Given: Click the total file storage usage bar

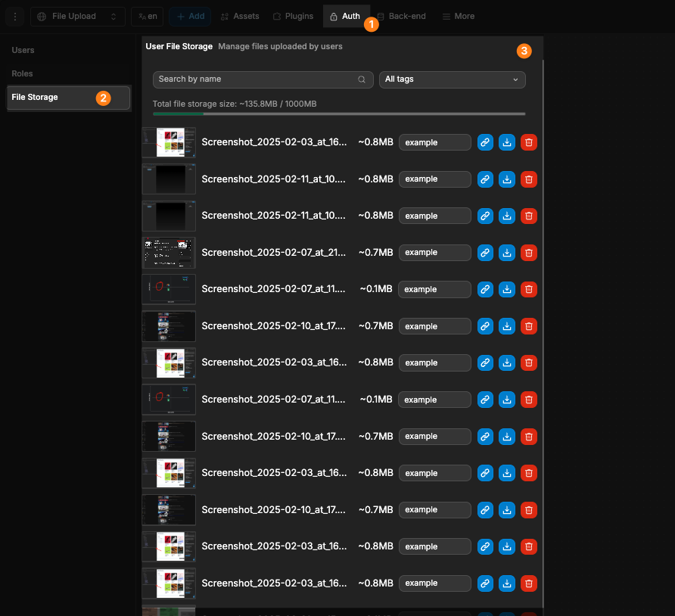Looking at the screenshot, I should [x=339, y=114].
